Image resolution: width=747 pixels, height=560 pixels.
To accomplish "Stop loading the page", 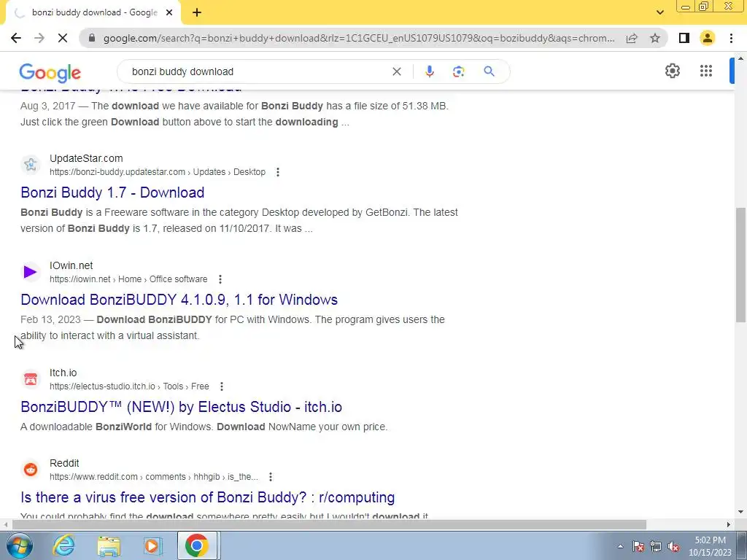I will point(63,38).
